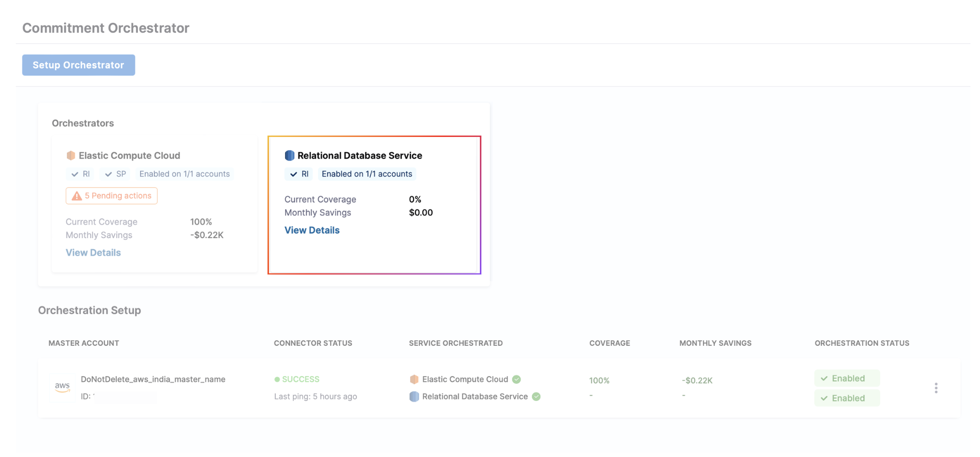Viewport: 980px width, 457px height.
Task: Click the Relational Database Service card icon
Action: coord(290,156)
